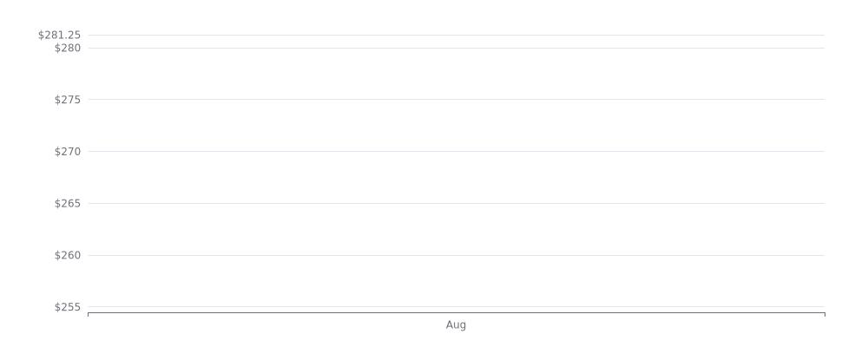Click the $275 y-axis label

click(x=68, y=100)
